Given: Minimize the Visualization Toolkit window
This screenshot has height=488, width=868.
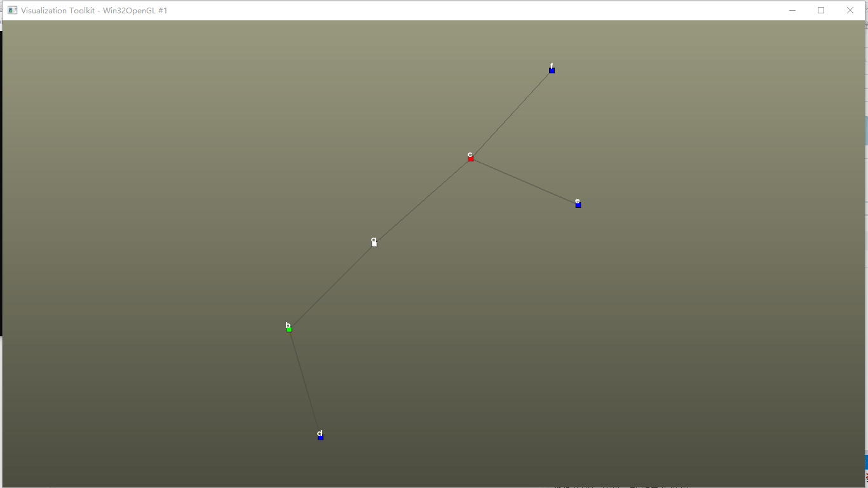Looking at the screenshot, I should pos(792,10).
